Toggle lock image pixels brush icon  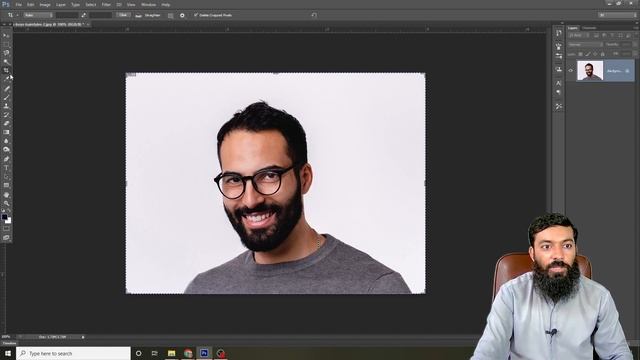coord(588,54)
